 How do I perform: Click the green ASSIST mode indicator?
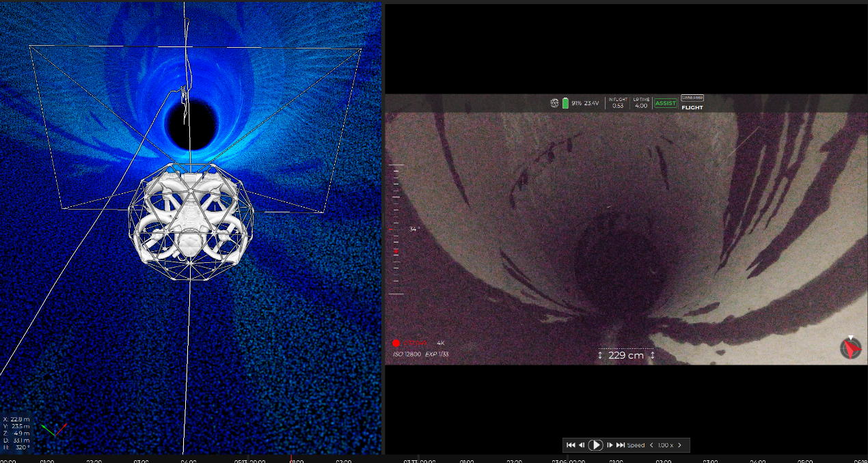(x=665, y=103)
